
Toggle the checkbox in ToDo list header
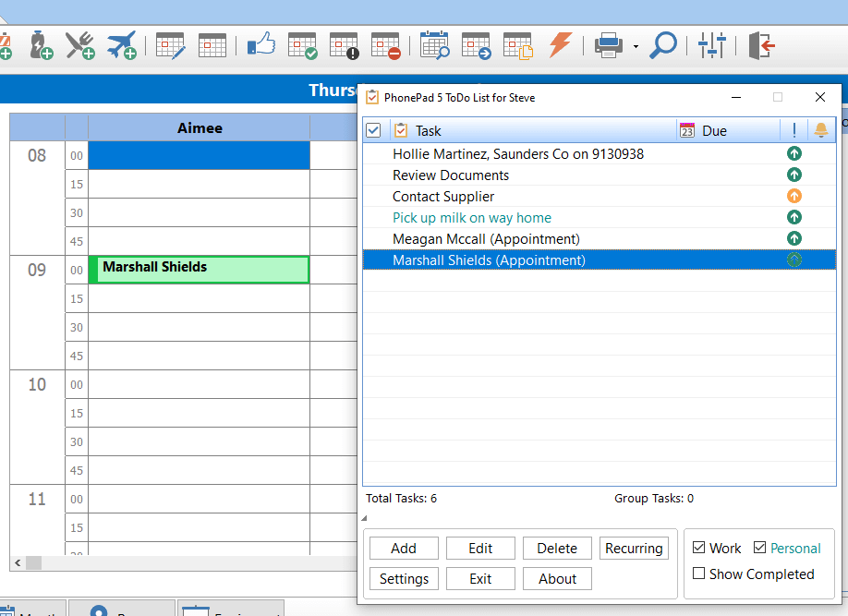(373, 130)
